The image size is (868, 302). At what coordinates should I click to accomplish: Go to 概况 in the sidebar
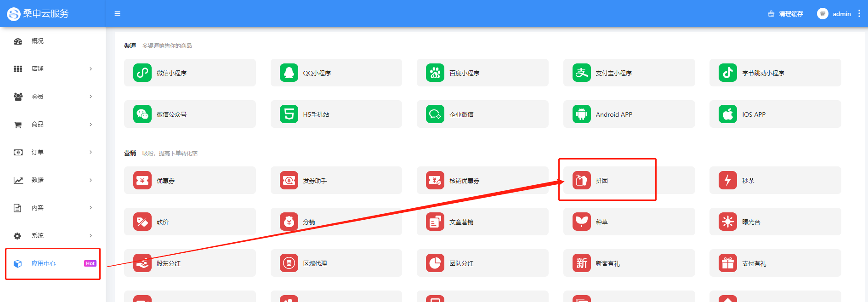[53, 41]
